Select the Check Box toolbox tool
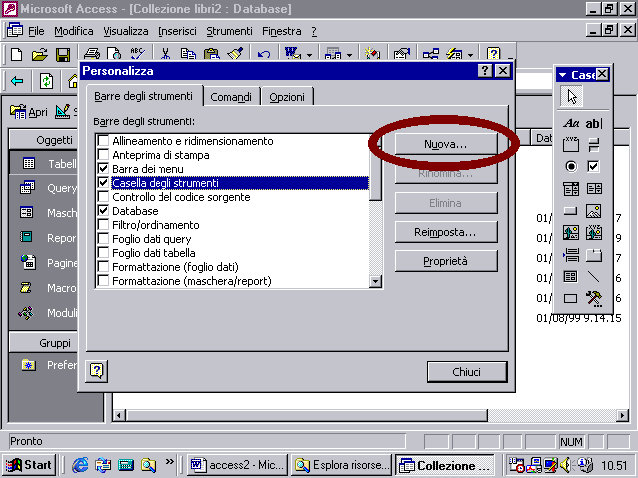Viewport: 638px width, 478px height. click(x=593, y=166)
